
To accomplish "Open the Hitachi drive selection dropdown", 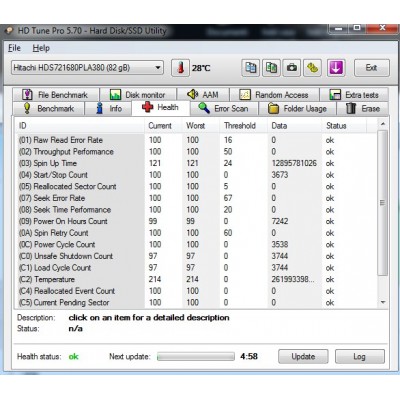I will pyautogui.click(x=87, y=68).
